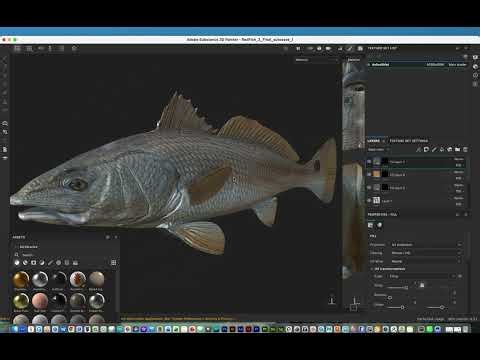Filter assets by smart masks icon

pyautogui.click(x=34, y=263)
